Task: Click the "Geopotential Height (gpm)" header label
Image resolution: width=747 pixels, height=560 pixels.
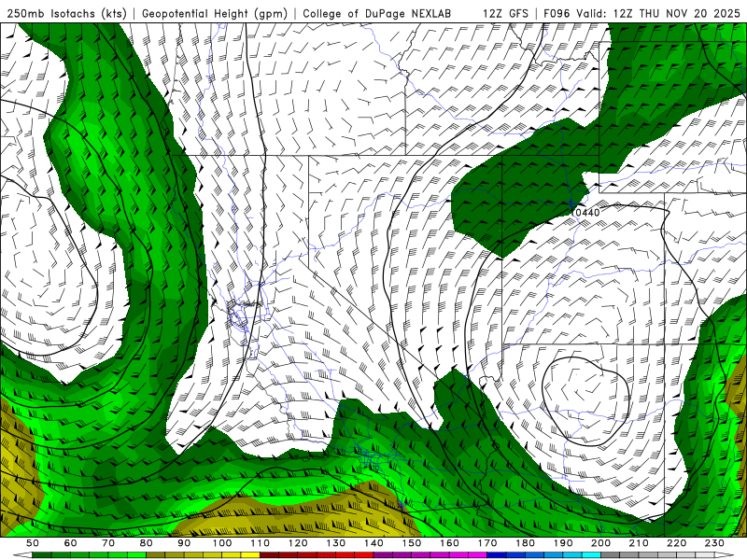Action: pyautogui.click(x=215, y=13)
